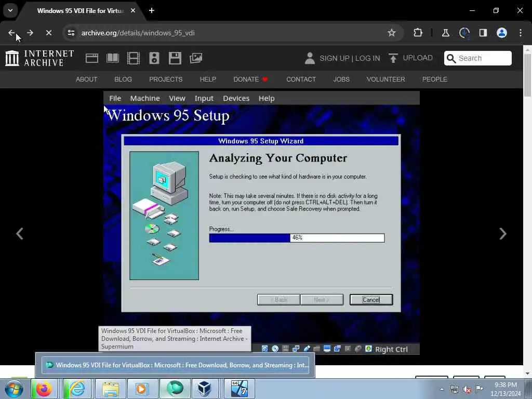
Task: Open the Software floppy disk icon
Action: 175,58
